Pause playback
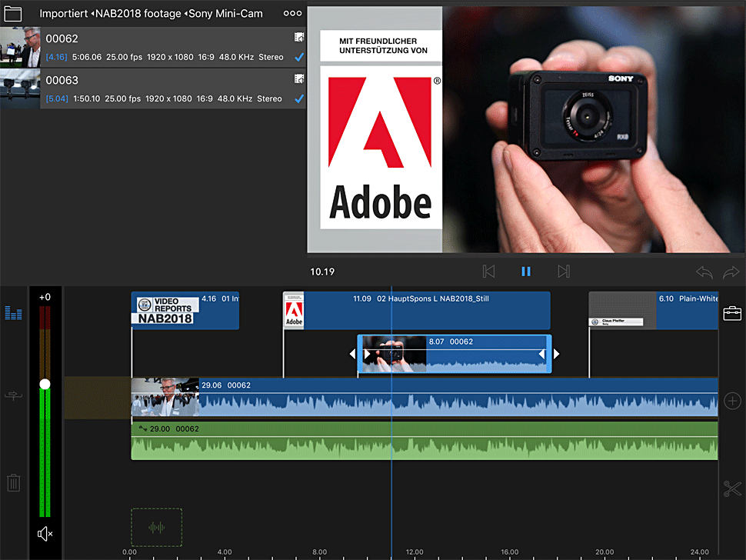Image resolution: width=746 pixels, height=560 pixels. [526, 272]
